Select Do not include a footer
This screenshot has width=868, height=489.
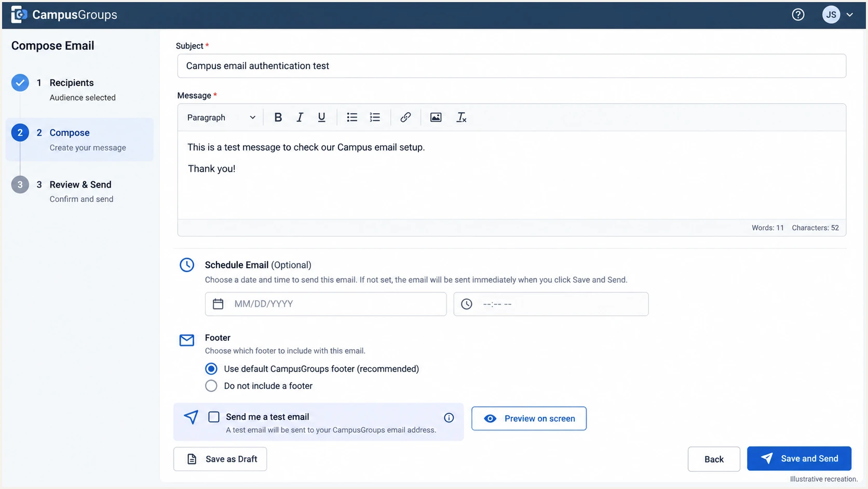point(211,386)
